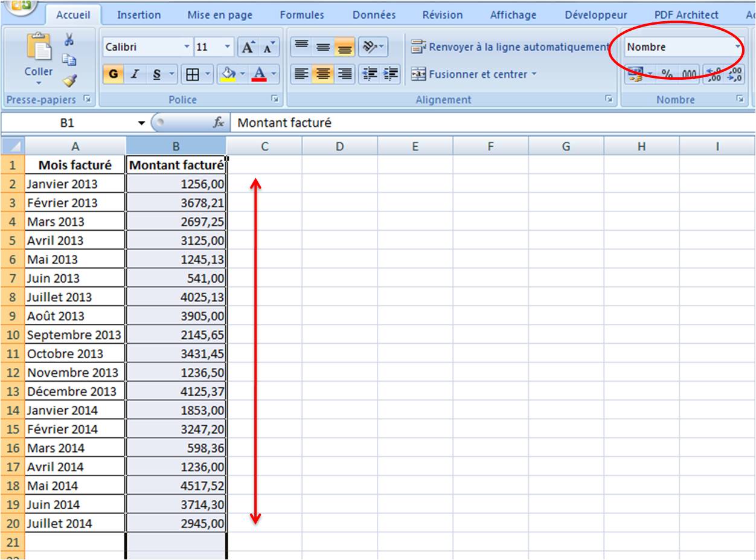Select the format painter brush icon
756x560 pixels.
click(x=70, y=80)
